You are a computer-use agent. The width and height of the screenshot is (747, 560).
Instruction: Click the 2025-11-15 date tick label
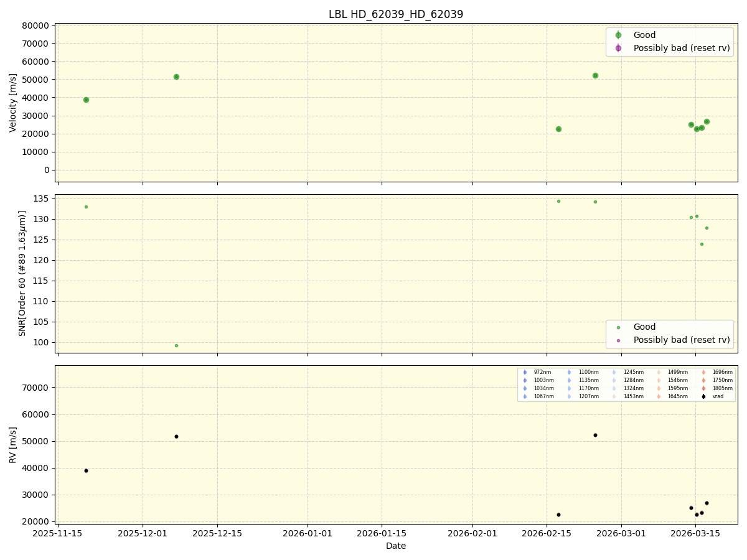click(x=58, y=533)
